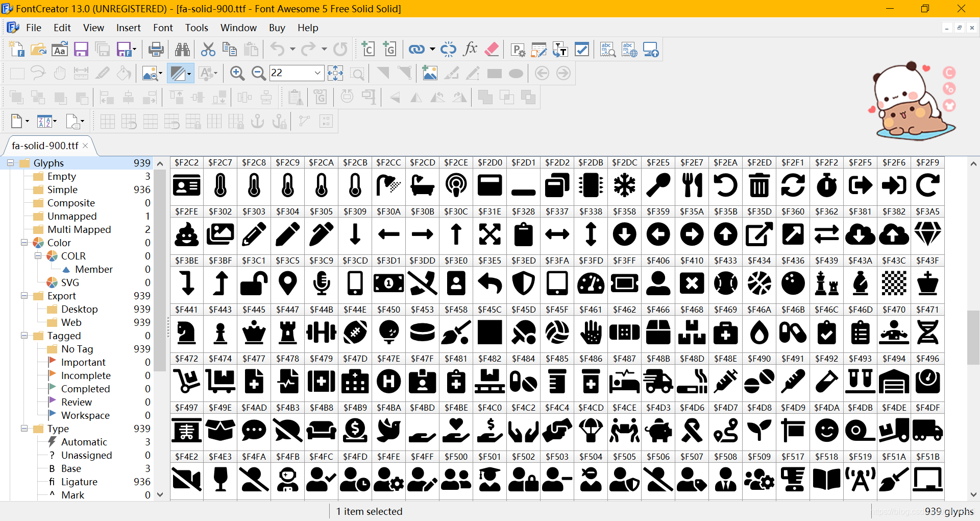
Task: Click the chain link icon
Action: tap(416, 49)
